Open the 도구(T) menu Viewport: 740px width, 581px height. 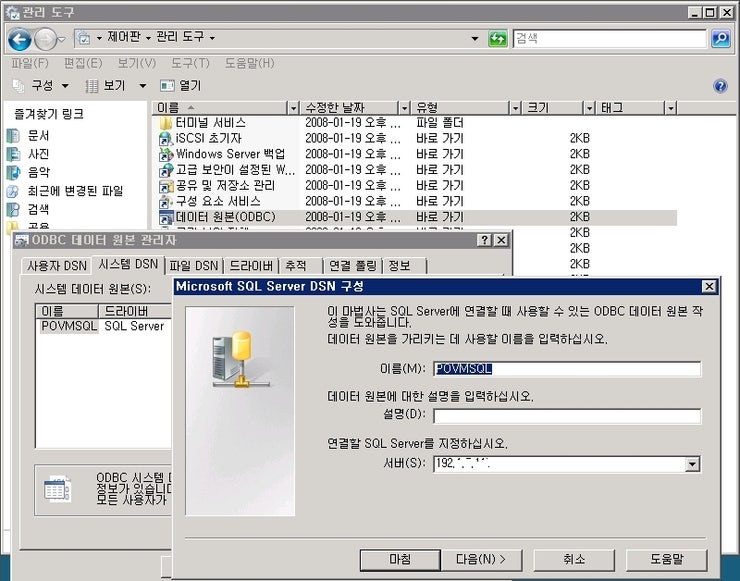click(x=190, y=63)
